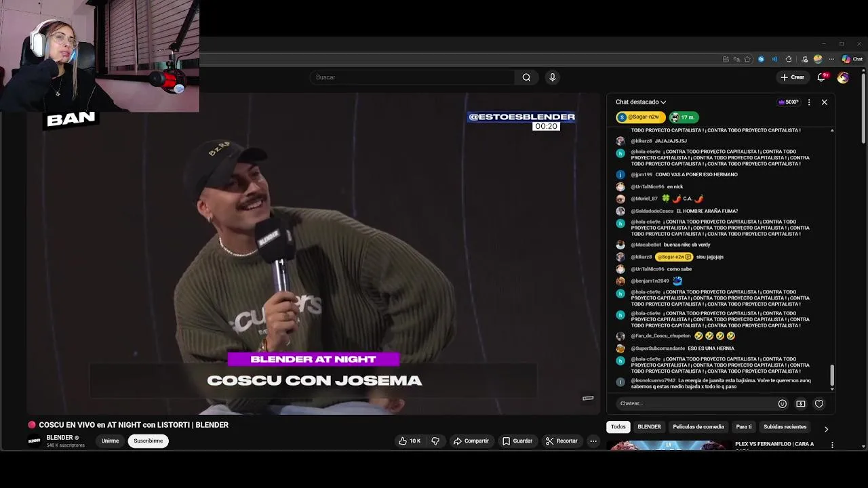Focus the Buscar search field
Image resolution: width=868 pixels, height=488 pixels.
(x=414, y=77)
